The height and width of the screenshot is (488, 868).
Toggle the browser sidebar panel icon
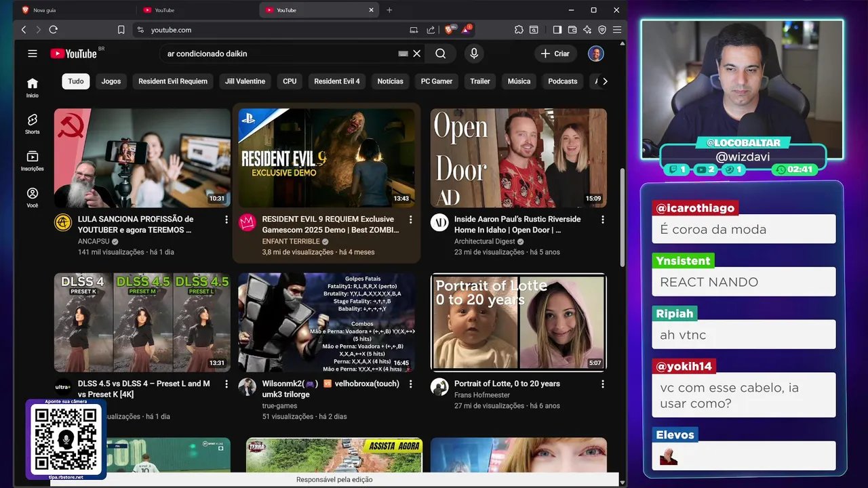click(x=557, y=30)
